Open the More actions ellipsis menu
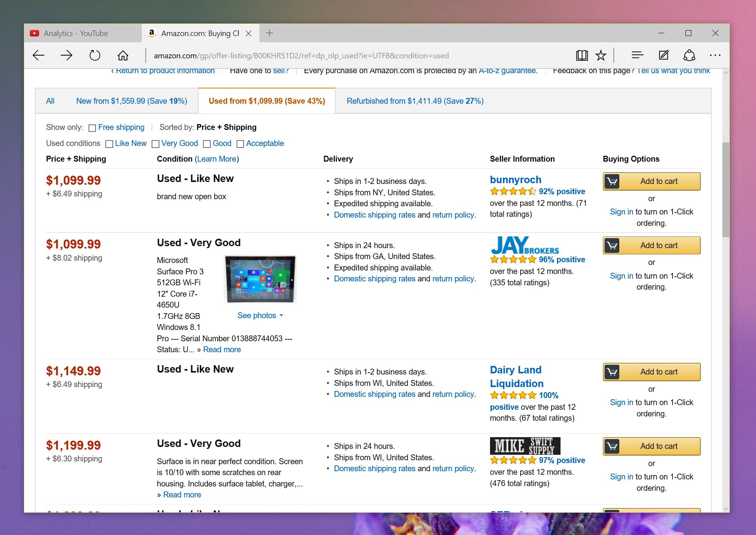The image size is (756, 535). coord(715,56)
